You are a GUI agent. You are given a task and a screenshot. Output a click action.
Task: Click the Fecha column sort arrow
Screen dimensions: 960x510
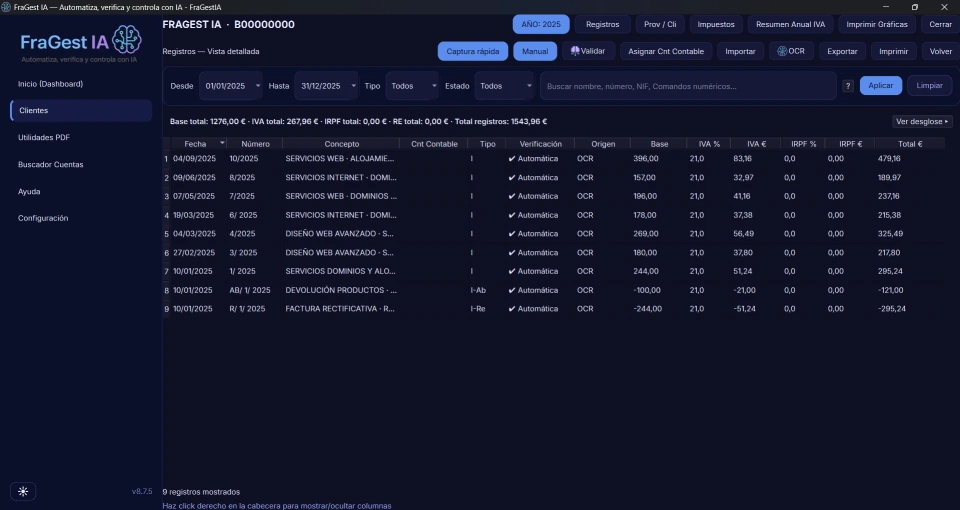[x=222, y=143]
